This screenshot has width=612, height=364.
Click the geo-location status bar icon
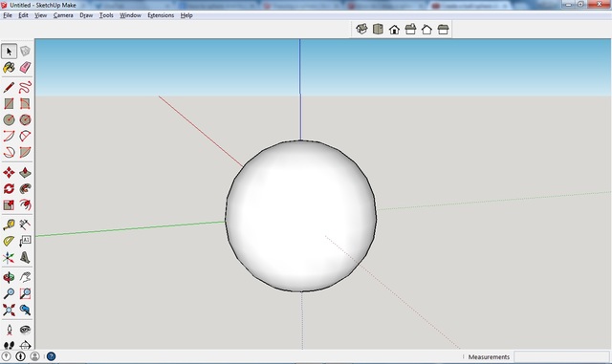coord(6,356)
